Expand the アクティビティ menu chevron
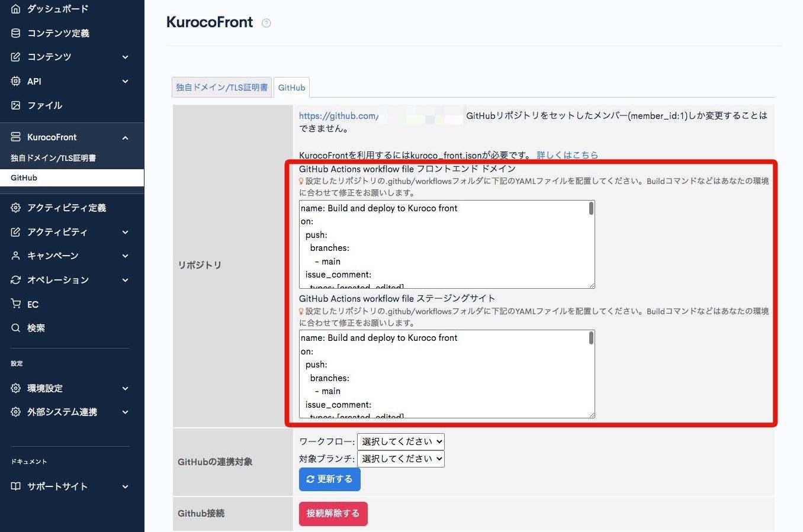 (125, 232)
